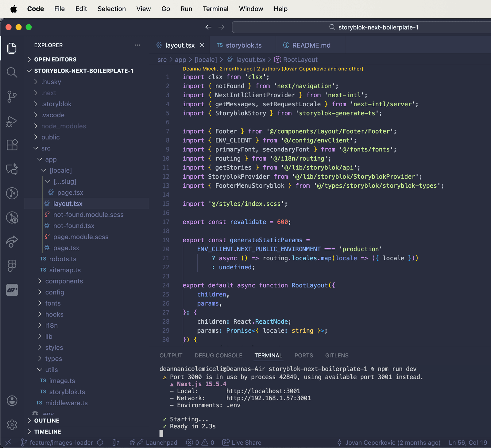Open Source Control view icon
The height and width of the screenshot is (448, 491).
pos(12,97)
